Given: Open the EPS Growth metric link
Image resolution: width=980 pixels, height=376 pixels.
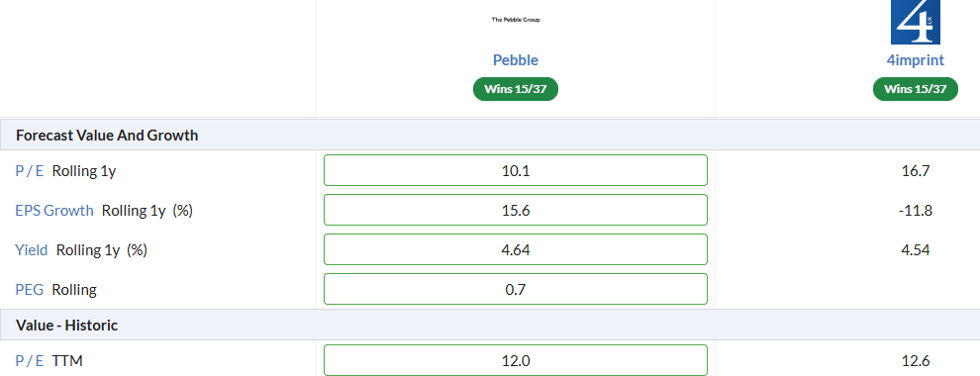Looking at the screenshot, I should (54, 211).
